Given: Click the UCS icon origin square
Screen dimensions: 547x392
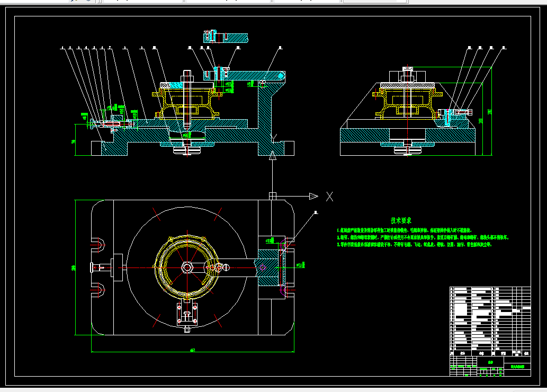Looking at the screenshot, I should [x=273, y=196].
